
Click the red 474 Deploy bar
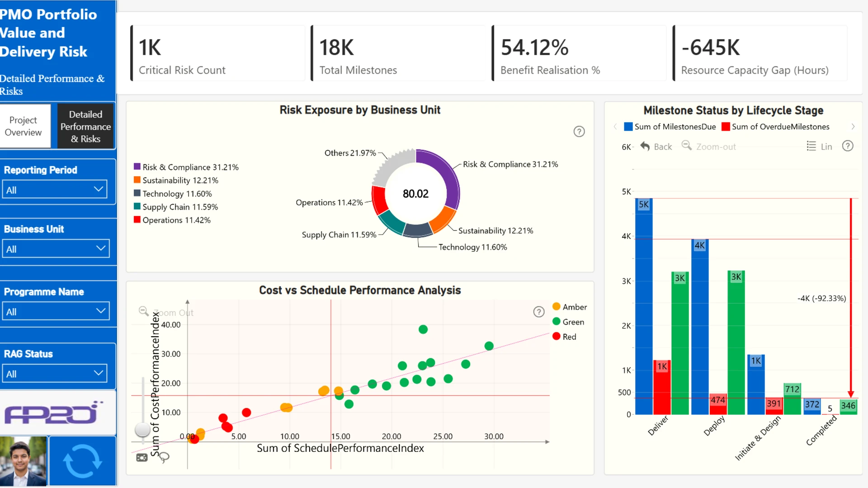click(718, 404)
